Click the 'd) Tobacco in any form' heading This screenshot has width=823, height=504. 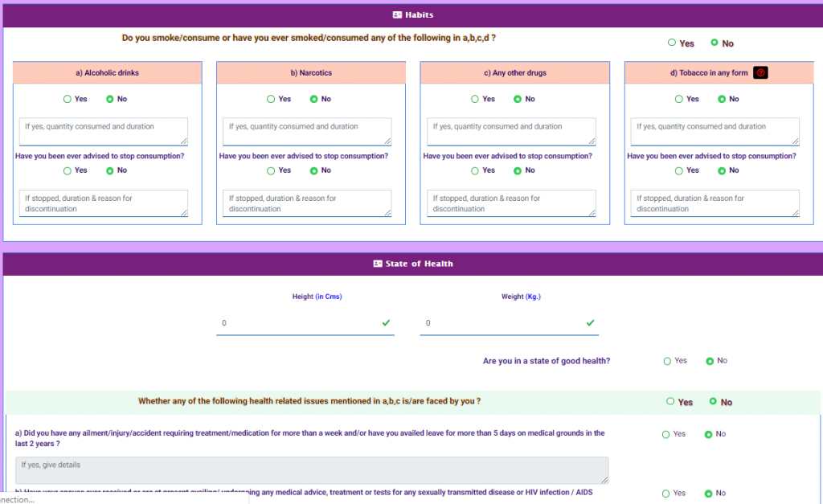pyautogui.click(x=709, y=72)
